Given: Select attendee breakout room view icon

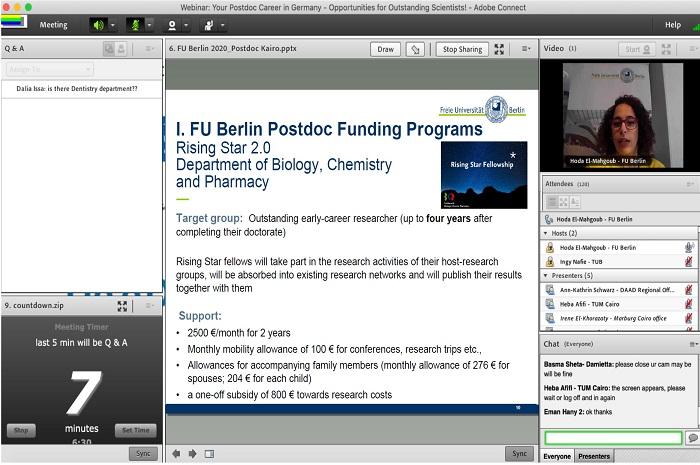Looking at the screenshot, I should pos(563,202).
